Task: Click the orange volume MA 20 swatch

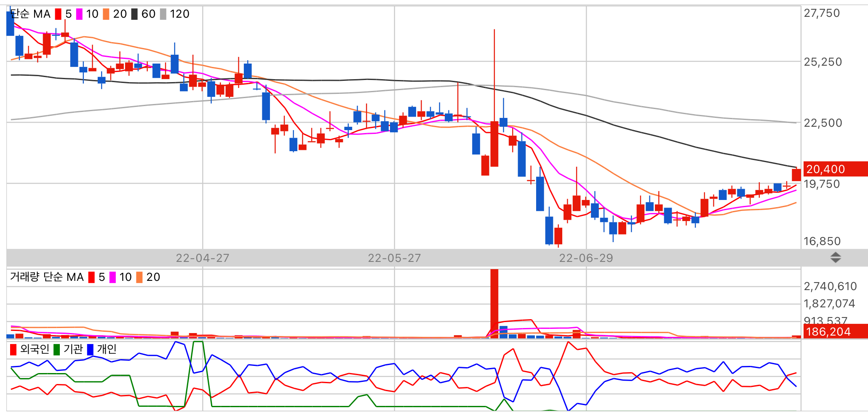Action: click(x=139, y=277)
